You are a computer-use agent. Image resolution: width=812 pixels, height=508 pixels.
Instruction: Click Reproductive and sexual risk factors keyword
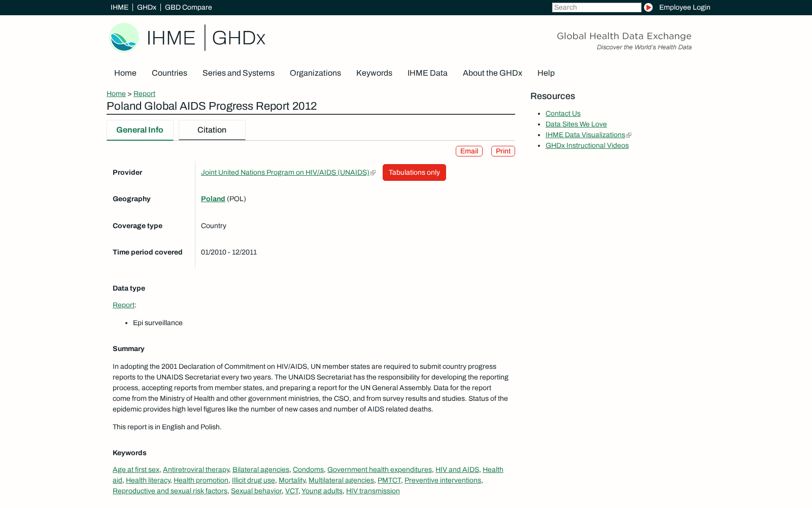click(170, 491)
